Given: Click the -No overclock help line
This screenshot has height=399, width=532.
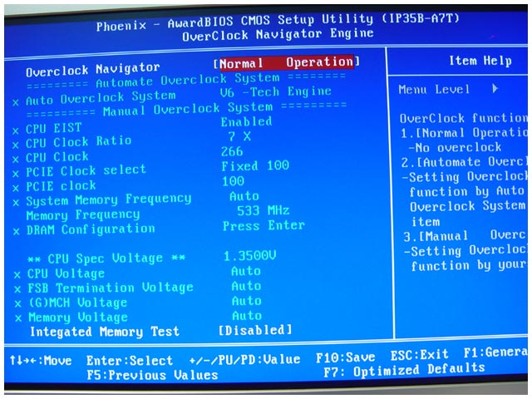Looking at the screenshot, I should [455, 148].
